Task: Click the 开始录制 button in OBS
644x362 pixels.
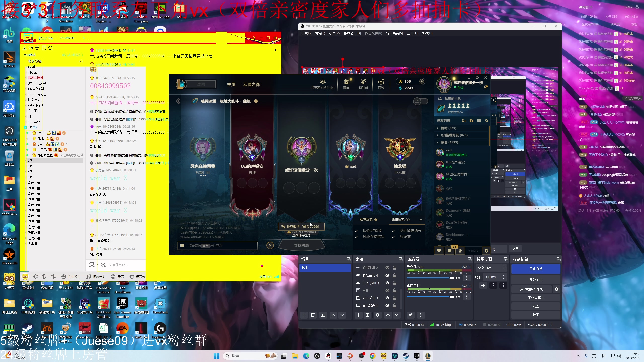Action: (x=536, y=280)
